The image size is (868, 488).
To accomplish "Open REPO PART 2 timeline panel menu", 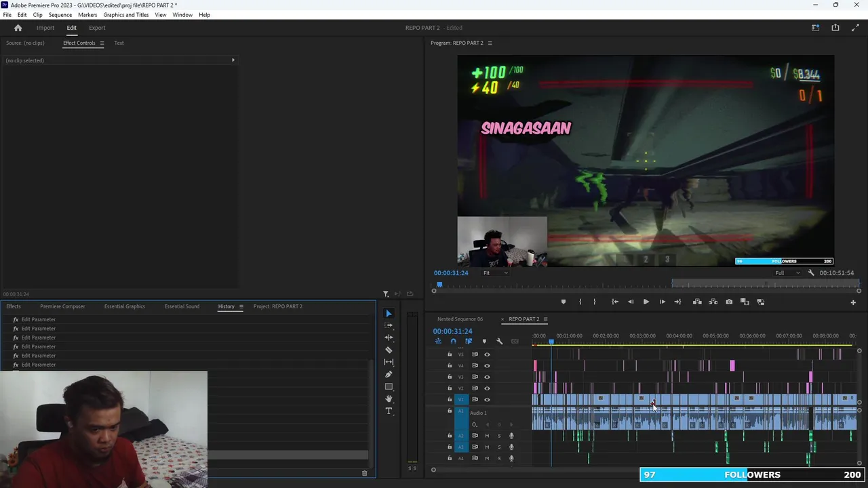I will 545,319.
